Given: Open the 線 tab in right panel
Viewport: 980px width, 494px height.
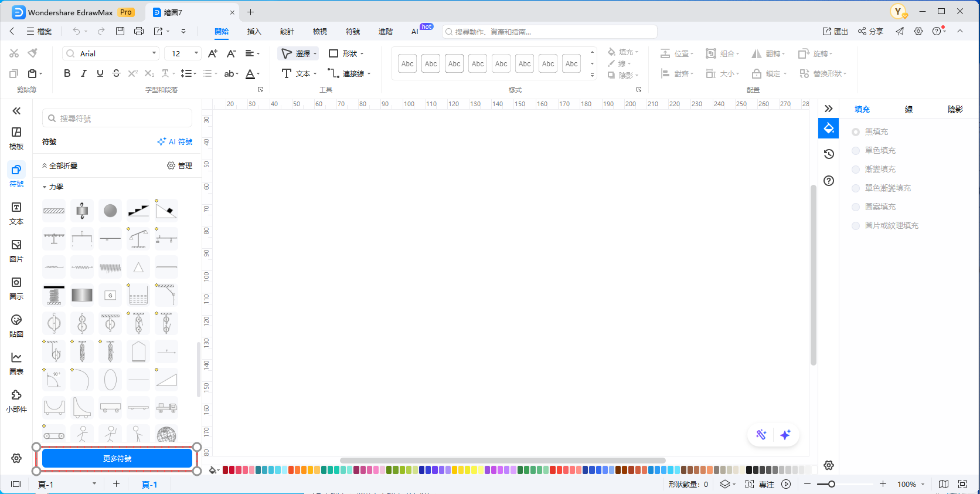Looking at the screenshot, I should (908, 109).
